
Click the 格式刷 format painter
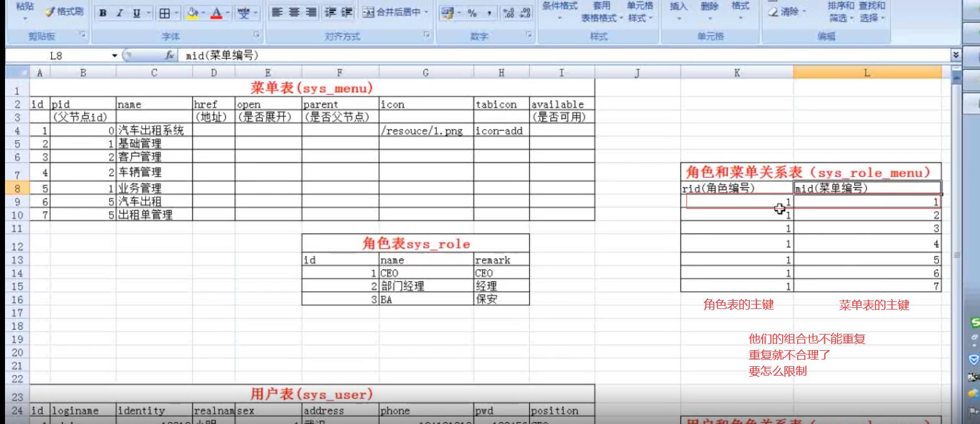coord(64,12)
